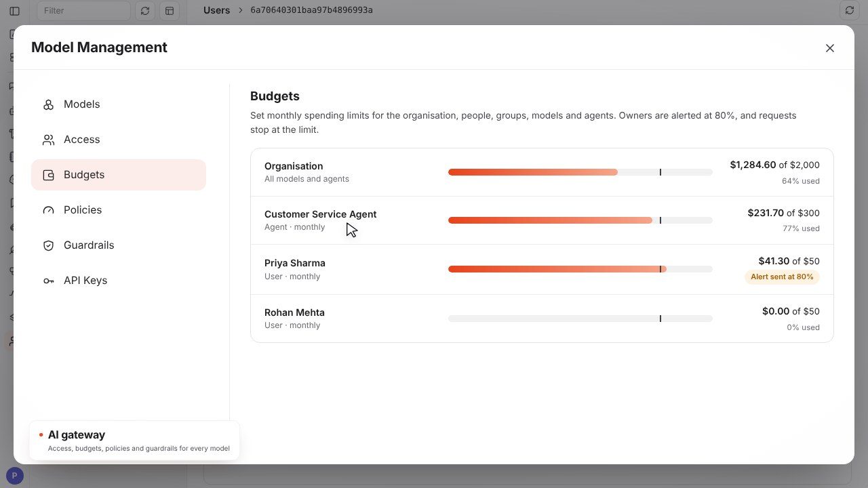Click the Filter input field in the background window
This screenshot has height=488, width=868.
[x=83, y=11]
